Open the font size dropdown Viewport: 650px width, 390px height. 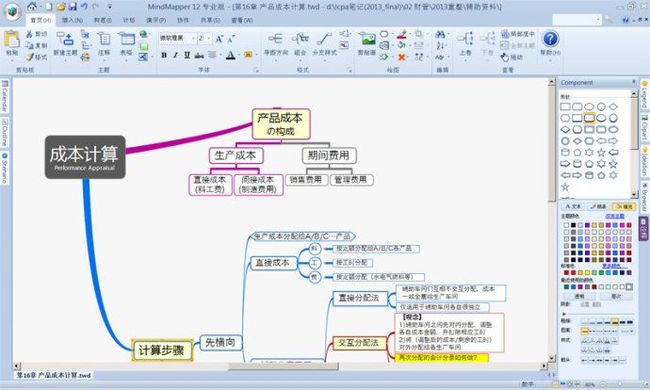[x=209, y=38]
